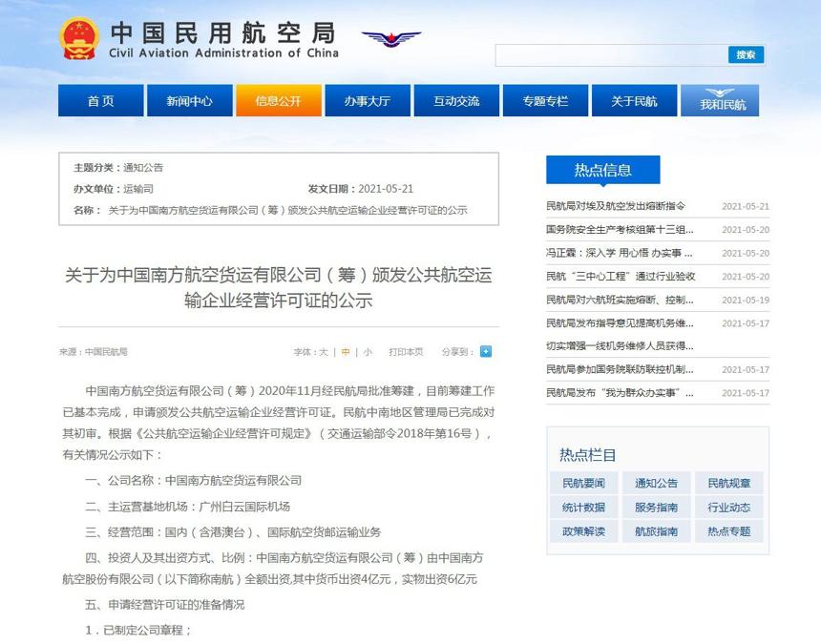The image size is (821, 644).
Task: Open the 热点专题 hot column
Action: tap(728, 531)
